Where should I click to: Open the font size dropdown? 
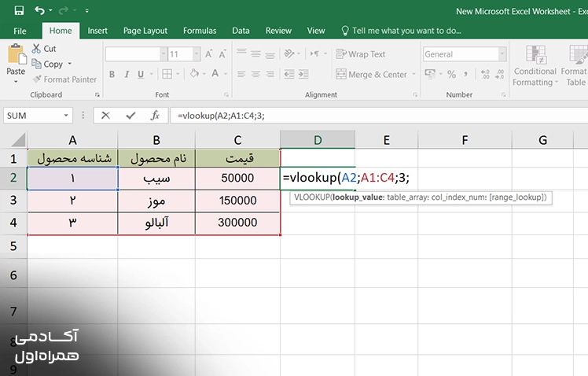(197, 54)
